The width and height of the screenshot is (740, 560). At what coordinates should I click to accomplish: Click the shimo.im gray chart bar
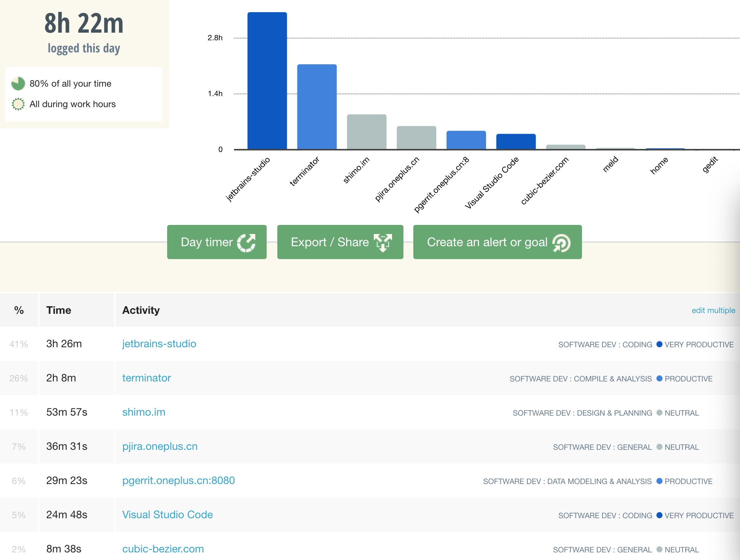pos(367,132)
